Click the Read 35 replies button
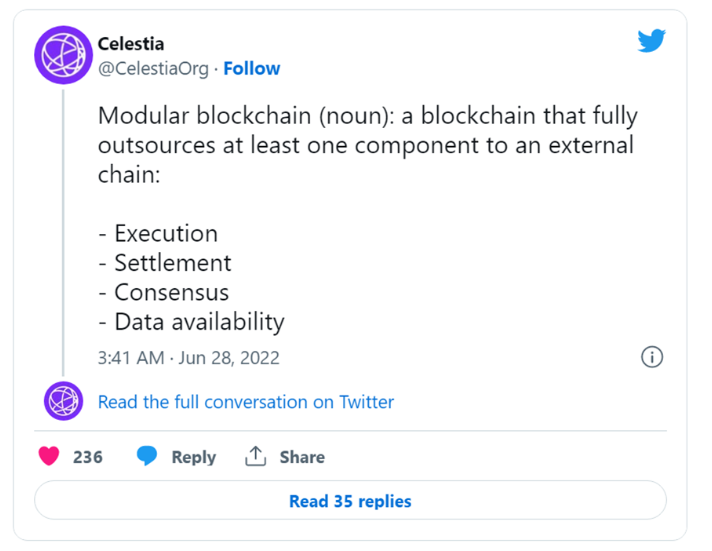Viewport: 712px width, 551px height. point(350,501)
